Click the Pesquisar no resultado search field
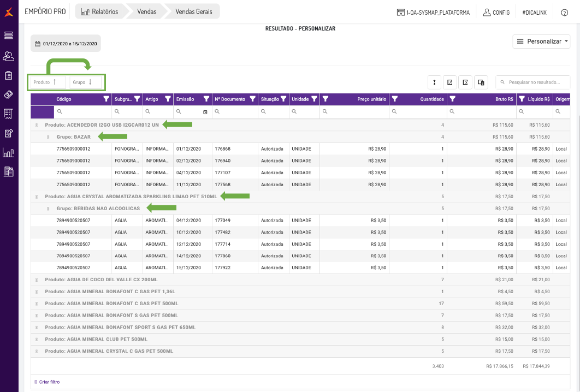Screen dimensions: 580x392 click(x=536, y=82)
